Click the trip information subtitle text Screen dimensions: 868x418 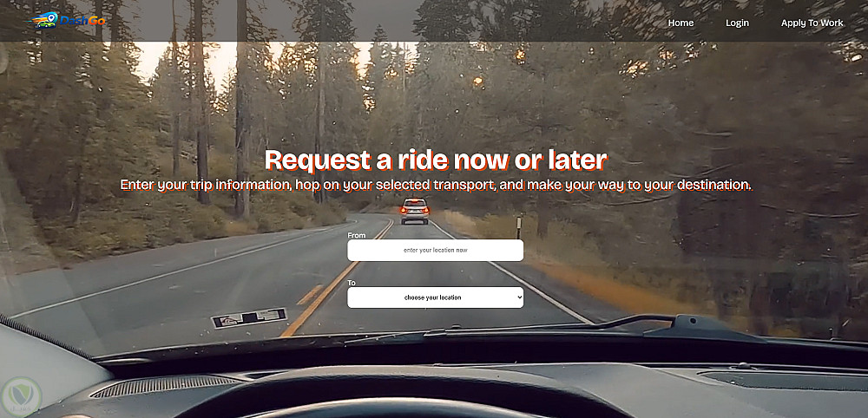(x=437, y=185)
